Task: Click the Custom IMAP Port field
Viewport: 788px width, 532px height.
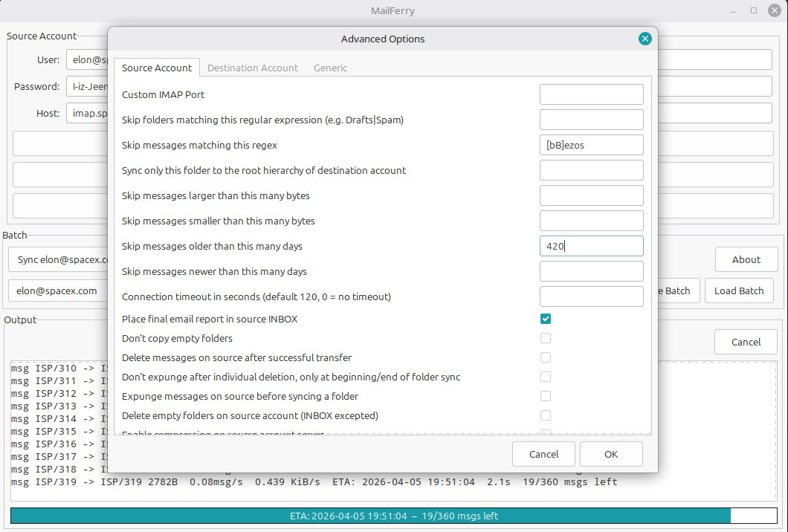Action: 591,94
